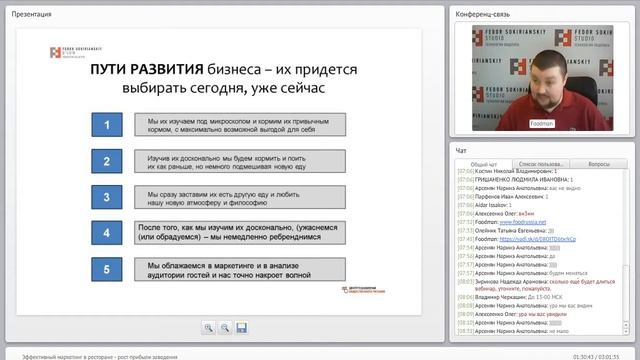Click Владимир Черкашин message 'До 13-00 МСК'
The height and width of the screenshot is (360, 640).
545,297
